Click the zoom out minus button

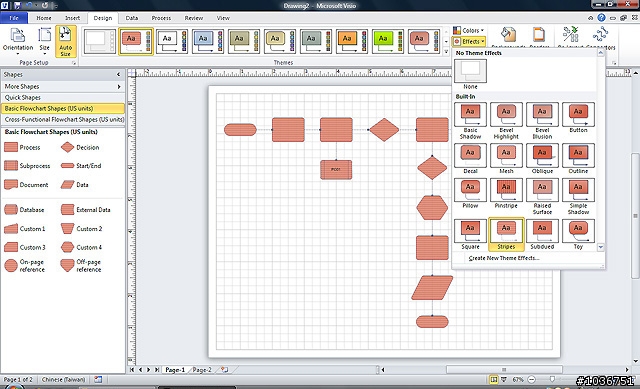[531, 380]
